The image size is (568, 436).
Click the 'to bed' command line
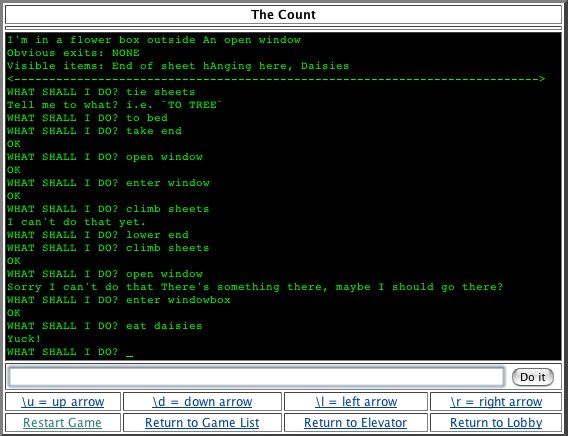(x=87, y=118)
